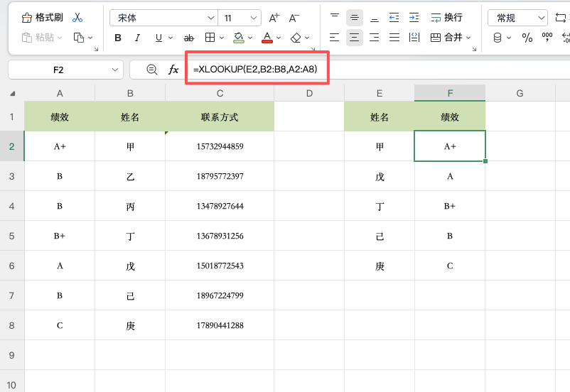Click the Insert Function fx icon

(173, 70)
